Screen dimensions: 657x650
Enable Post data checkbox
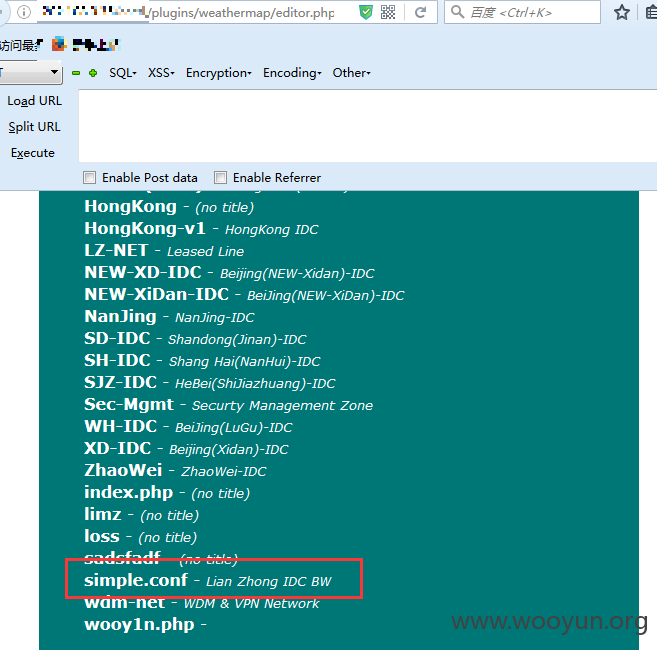coord(89,177)
